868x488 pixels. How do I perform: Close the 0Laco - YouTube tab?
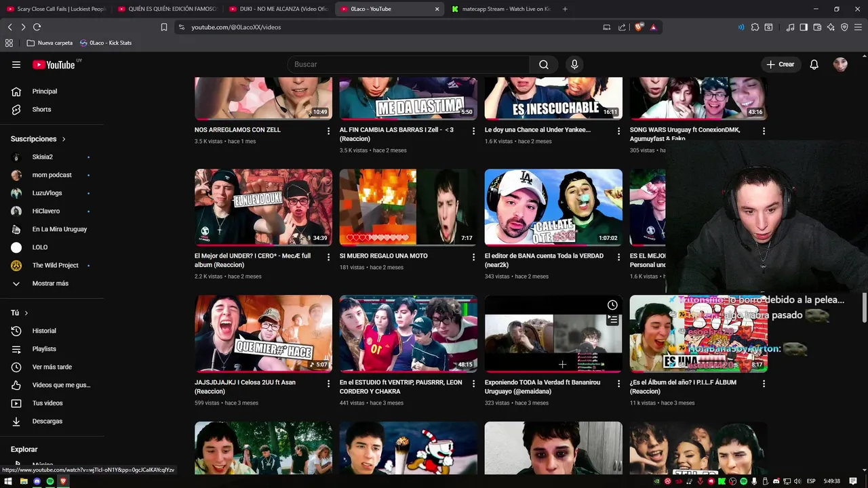pos(437,9)
